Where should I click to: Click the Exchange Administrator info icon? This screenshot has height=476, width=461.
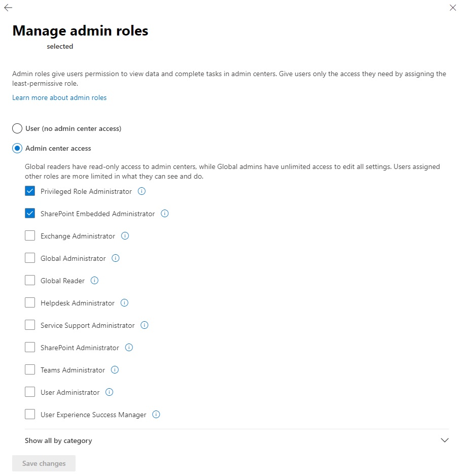(x=125, y=236)
